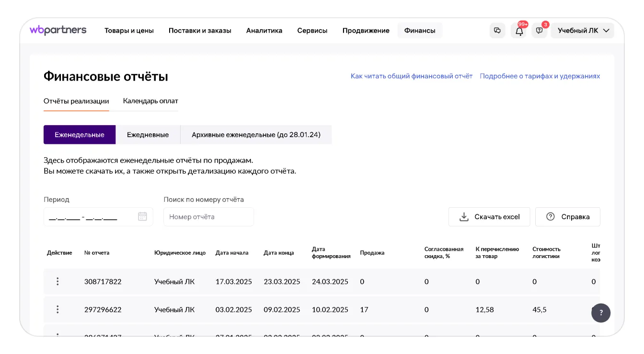
Task: Click the Согласованная скидка, % column header
Action: (444, 253)
